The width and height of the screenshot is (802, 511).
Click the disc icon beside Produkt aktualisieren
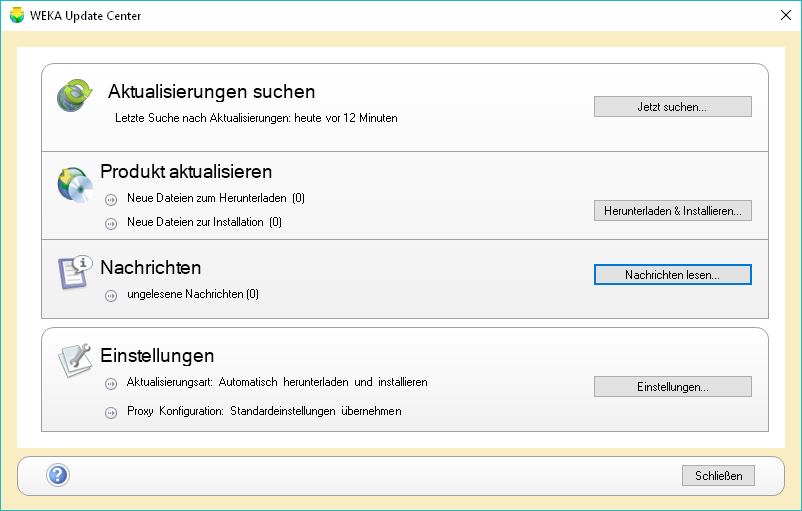(75, 183)
